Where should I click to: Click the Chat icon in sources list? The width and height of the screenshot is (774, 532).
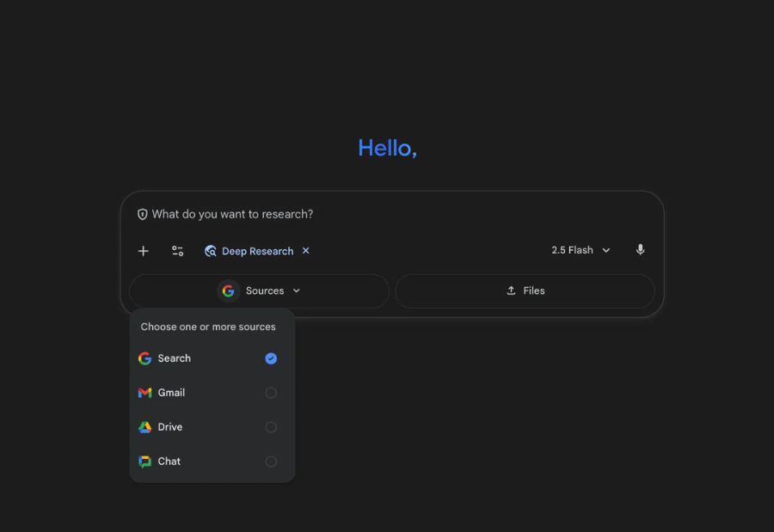[144, 462]
